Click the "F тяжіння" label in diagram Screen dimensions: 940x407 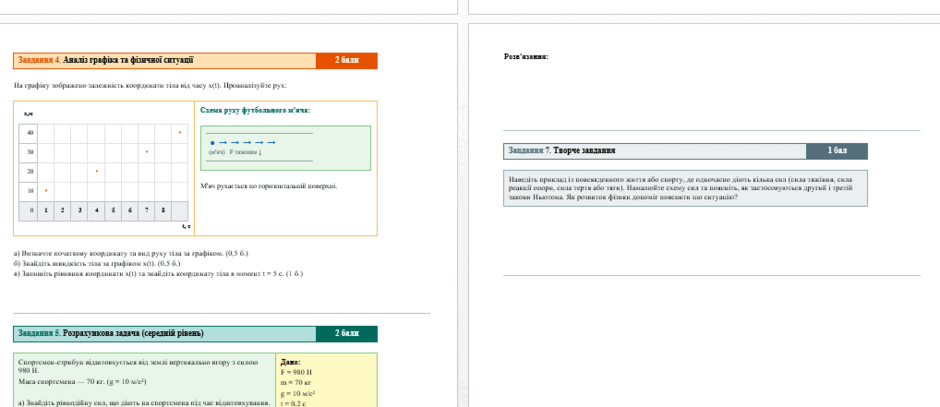point(245,152)
